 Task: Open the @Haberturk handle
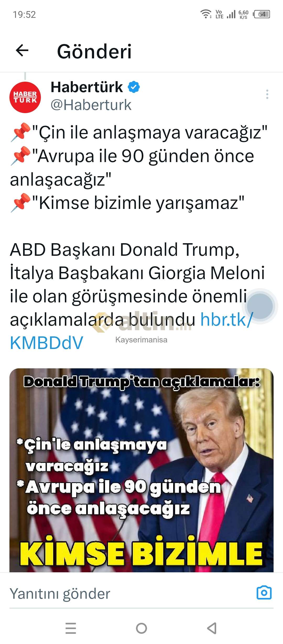91,105
